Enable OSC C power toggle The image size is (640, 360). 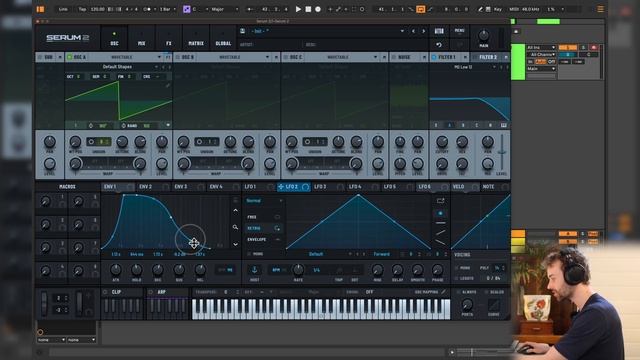click(286, 57)
